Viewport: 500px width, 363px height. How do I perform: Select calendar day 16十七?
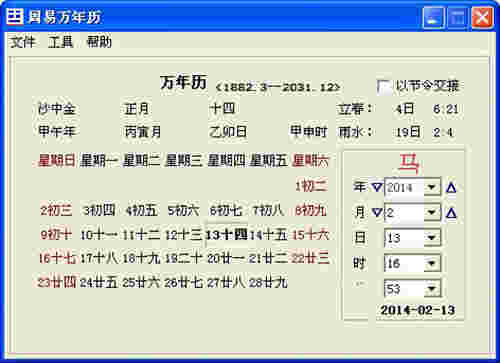pyautogui.click(x=57, y=258)
